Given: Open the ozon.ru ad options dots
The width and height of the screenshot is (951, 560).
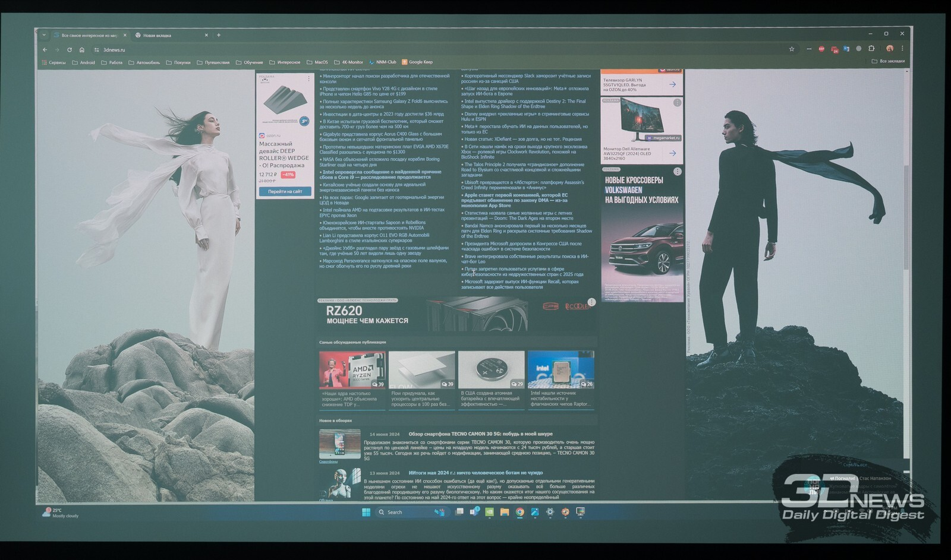Looking at the screenshot, I should click(308, 78).
